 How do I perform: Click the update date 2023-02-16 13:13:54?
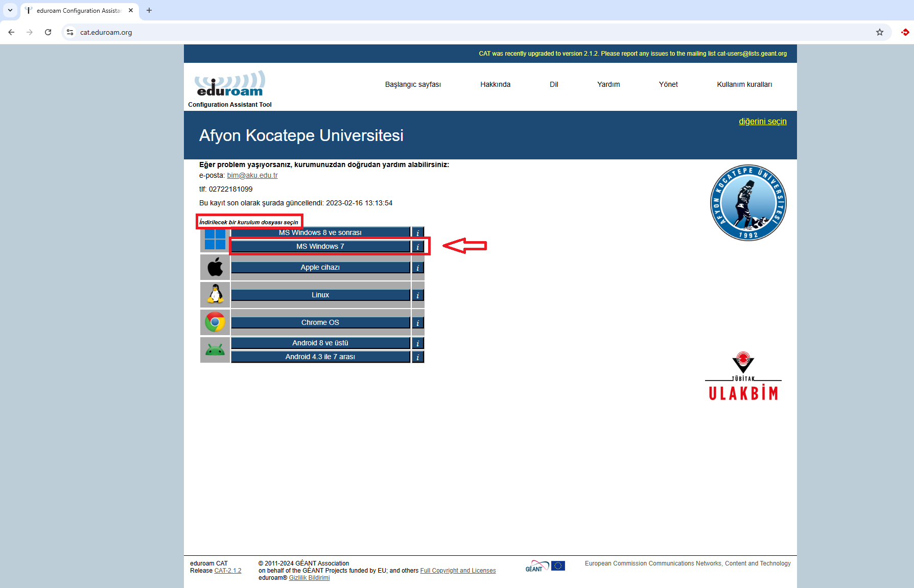click(x=359, y=203)
